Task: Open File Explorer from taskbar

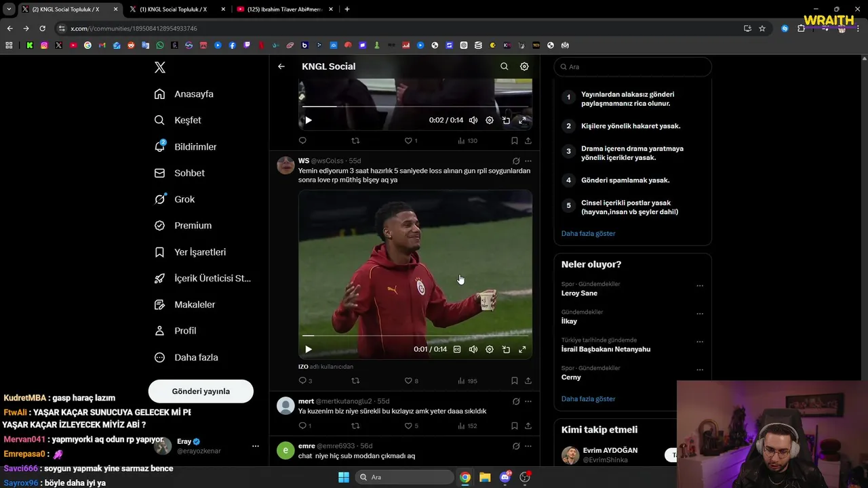Action: [485, 477]
